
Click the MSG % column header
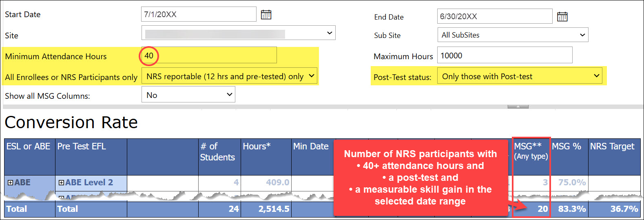[567, 147]
